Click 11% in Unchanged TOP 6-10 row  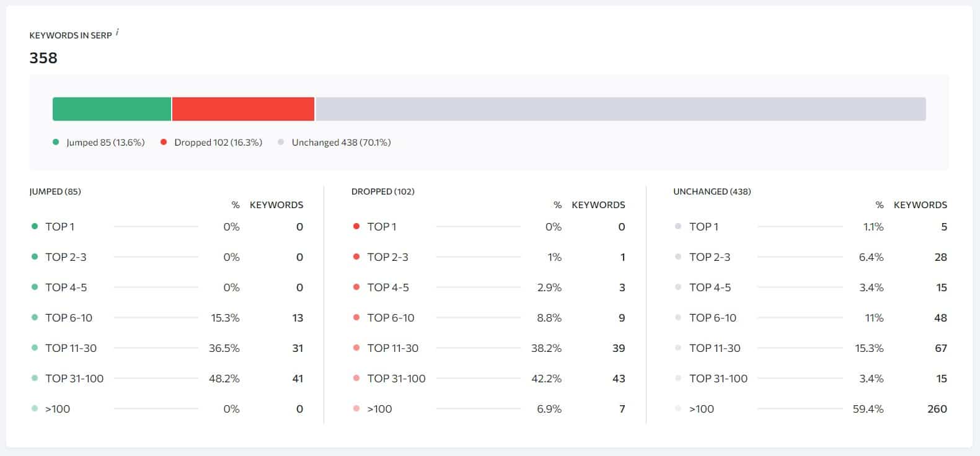click(874, 318)
